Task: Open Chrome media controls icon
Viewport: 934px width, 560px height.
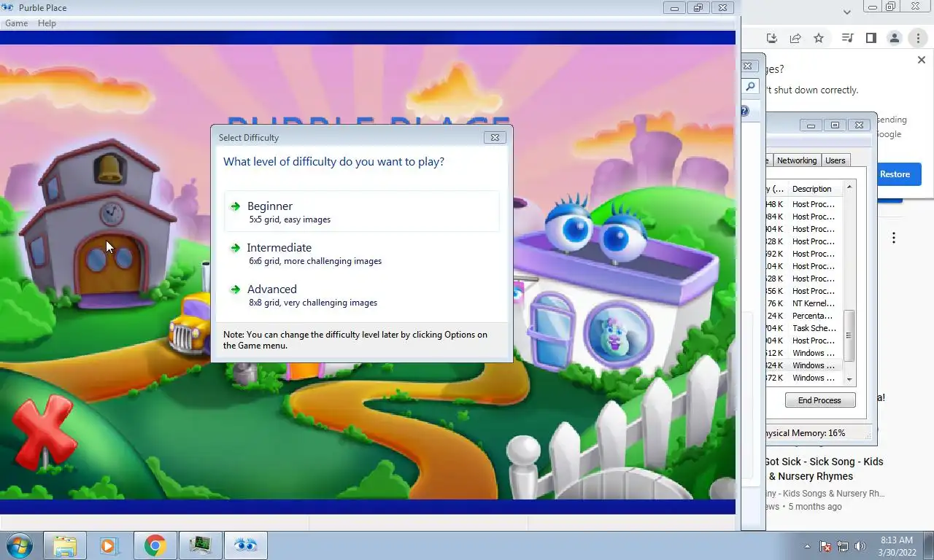Action: click(847, 38)
